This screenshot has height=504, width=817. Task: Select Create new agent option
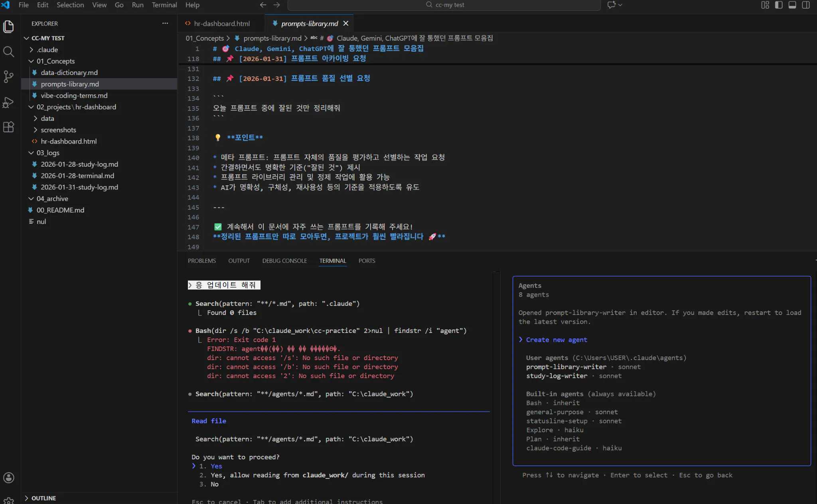(557, 340)
